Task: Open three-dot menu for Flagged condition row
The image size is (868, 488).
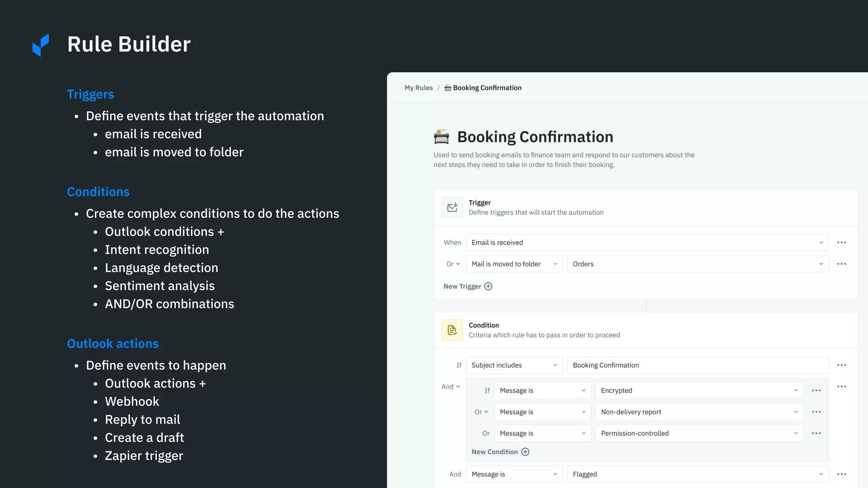Action: (841, 474)
